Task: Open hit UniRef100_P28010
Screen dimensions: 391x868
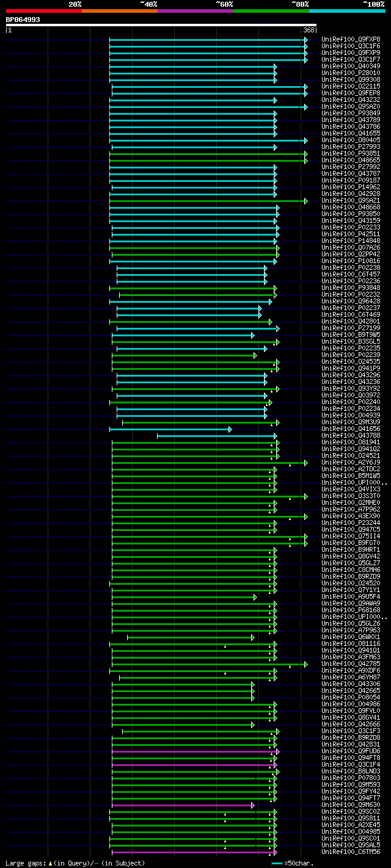Action: click(351, 73)
